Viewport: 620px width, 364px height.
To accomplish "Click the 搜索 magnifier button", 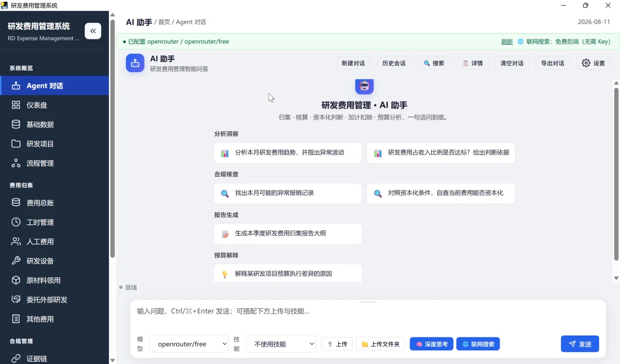I will pos(434,63).
